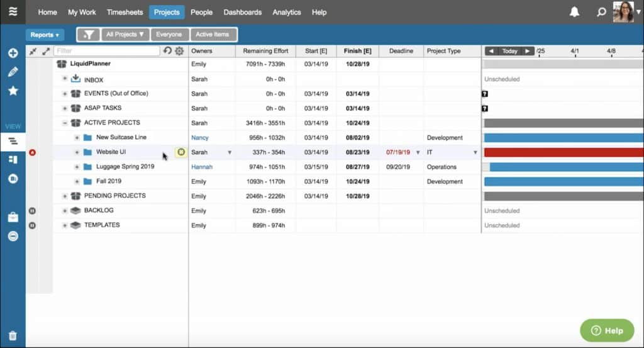Open the My Work tab
Image resolution: width=644 pixels, height=348 pixels.
(82, 13)
